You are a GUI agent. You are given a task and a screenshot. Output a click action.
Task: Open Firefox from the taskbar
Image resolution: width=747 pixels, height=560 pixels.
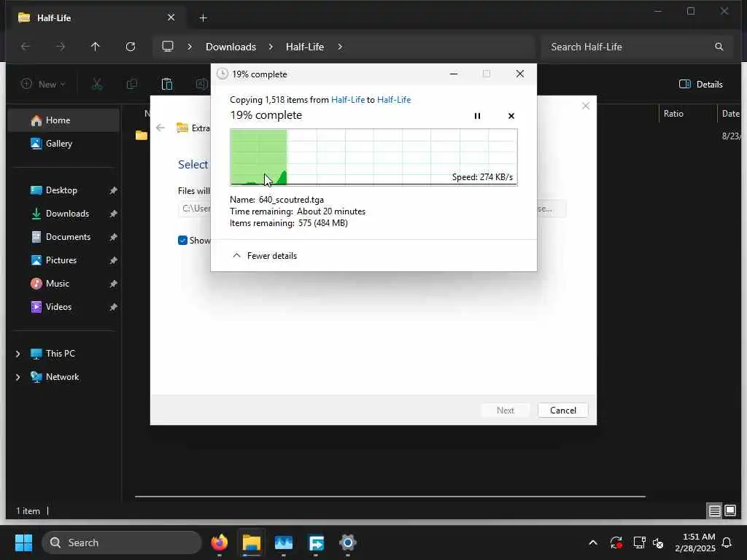[219, 542]
